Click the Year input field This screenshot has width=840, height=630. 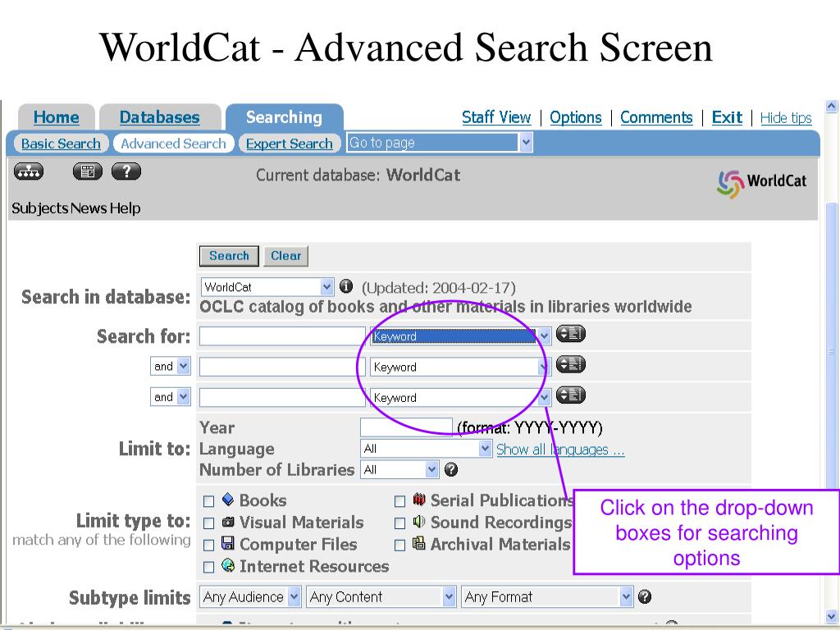(407, 427)
